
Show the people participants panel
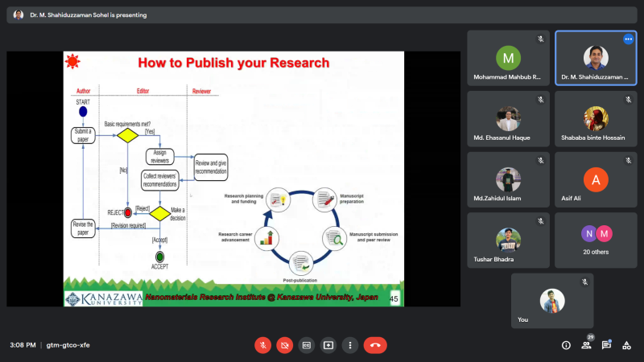587,345
